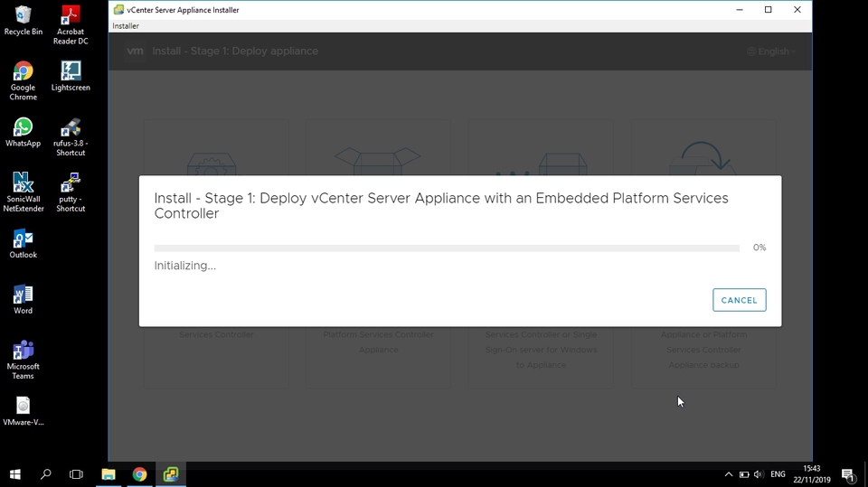Click the Initializing... status text
868x487 pixels.
coord(184,266)
